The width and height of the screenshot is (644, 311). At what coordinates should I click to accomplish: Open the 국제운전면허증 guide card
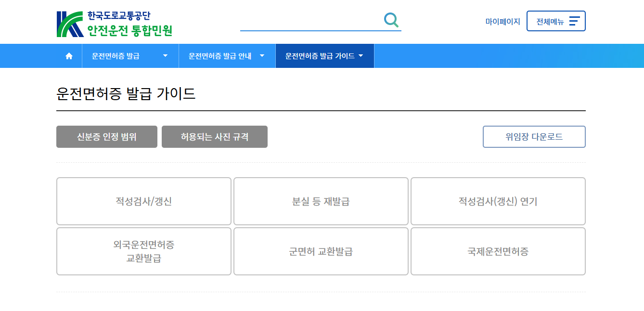pyautogui.click(x=498, y=251)
